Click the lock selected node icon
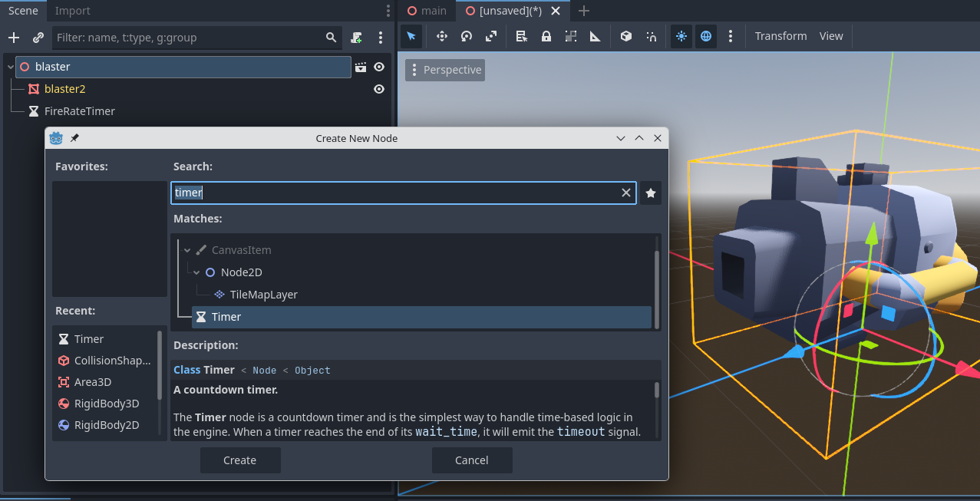980x501 pixels. [546, 36]
